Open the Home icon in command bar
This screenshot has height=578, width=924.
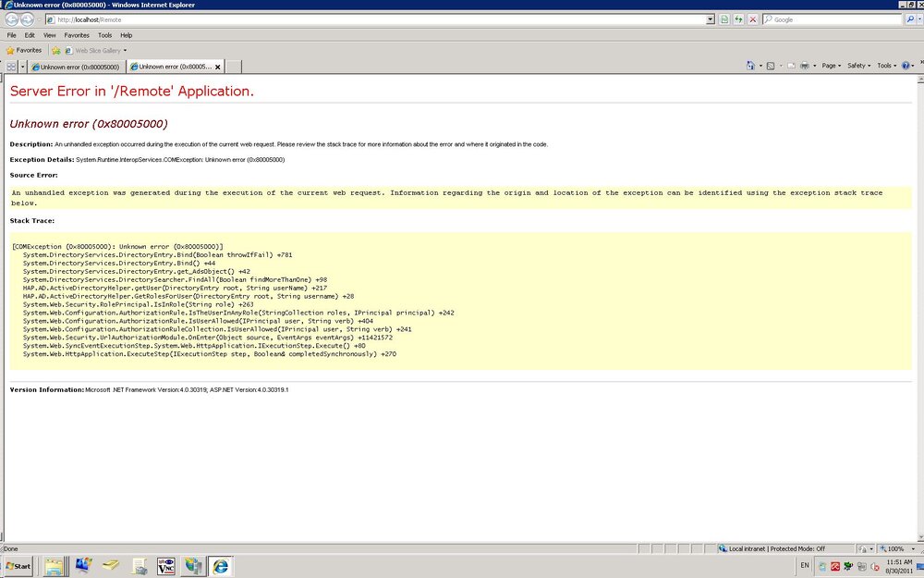[x=750, y=66]
